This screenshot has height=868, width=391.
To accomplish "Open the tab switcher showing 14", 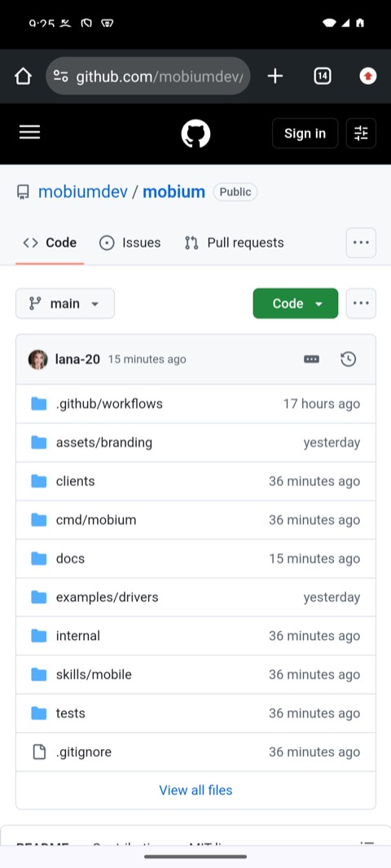I will click(323, 77).
